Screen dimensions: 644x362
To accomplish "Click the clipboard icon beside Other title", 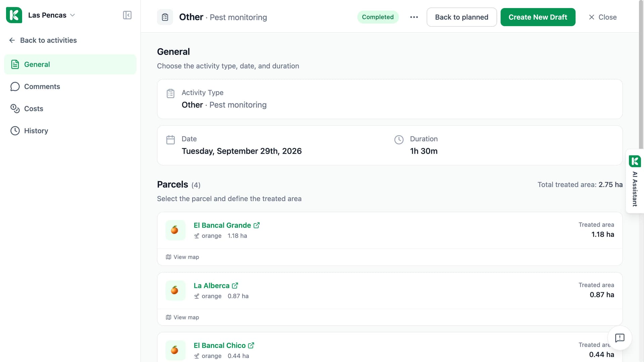I will (165, 17).
